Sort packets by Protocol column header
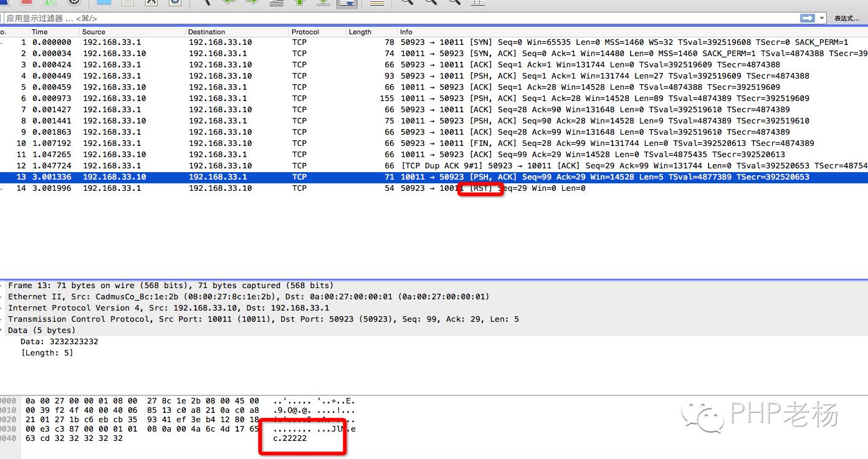868x459 pixels. [x=305, y=32]
